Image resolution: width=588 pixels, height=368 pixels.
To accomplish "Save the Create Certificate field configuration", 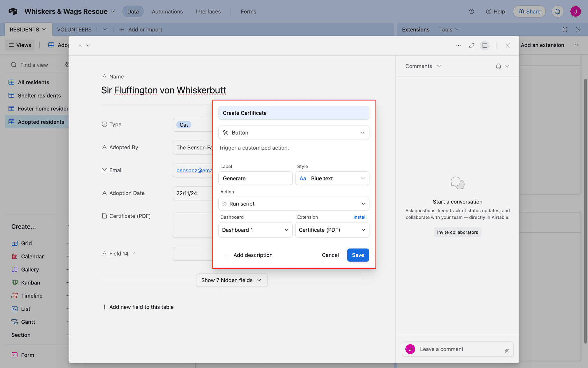I will coord(358,255).
